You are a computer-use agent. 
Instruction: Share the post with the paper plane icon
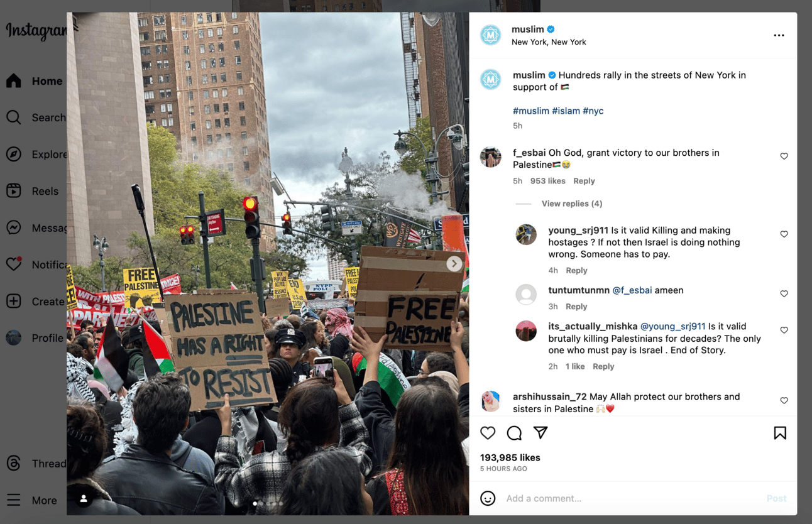(540, 432)
